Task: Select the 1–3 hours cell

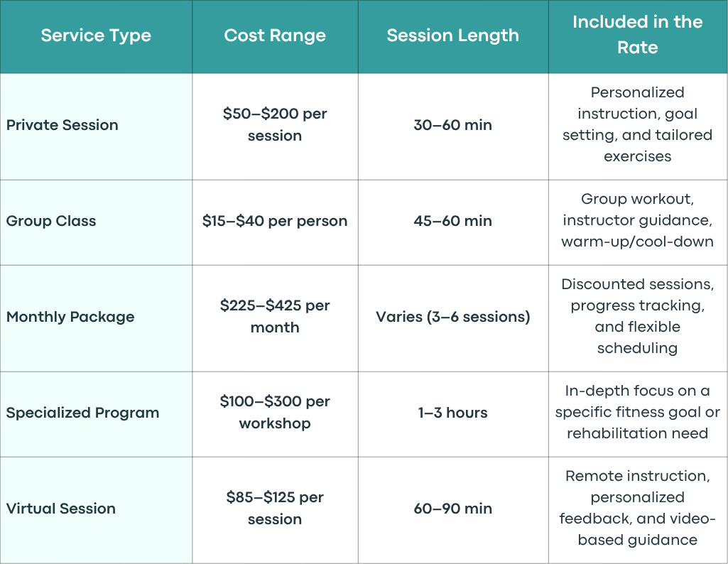Action: 453,413
